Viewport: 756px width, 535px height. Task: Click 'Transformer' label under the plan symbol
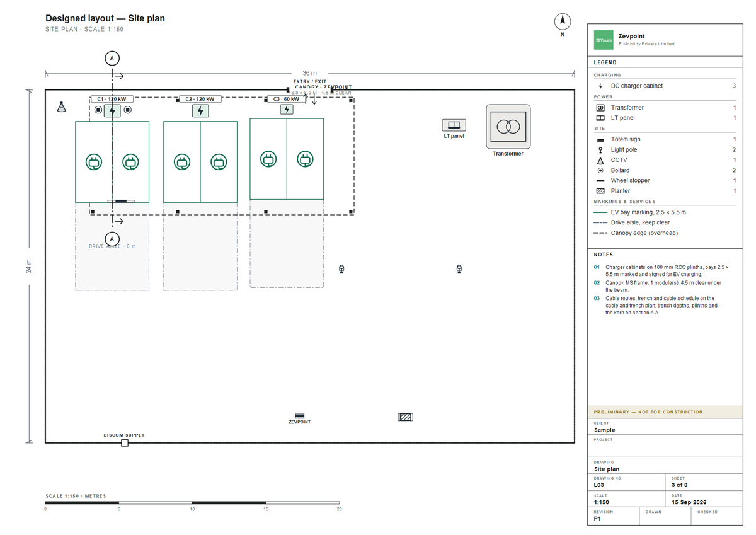click(x=508, y=154)
